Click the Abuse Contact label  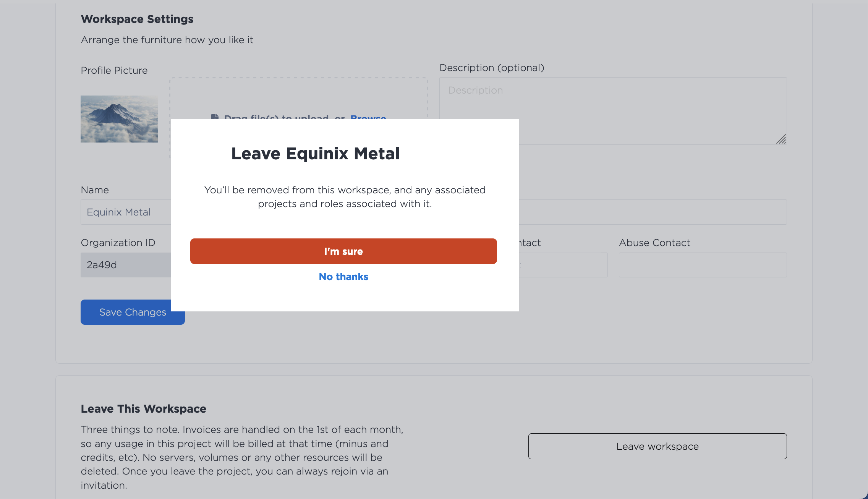click(x=654, y=243)
